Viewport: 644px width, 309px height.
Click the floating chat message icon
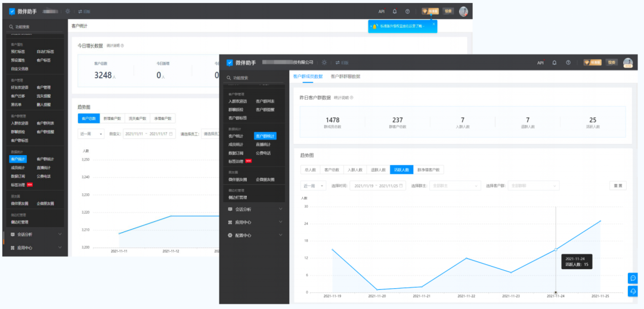coord(633,278)
